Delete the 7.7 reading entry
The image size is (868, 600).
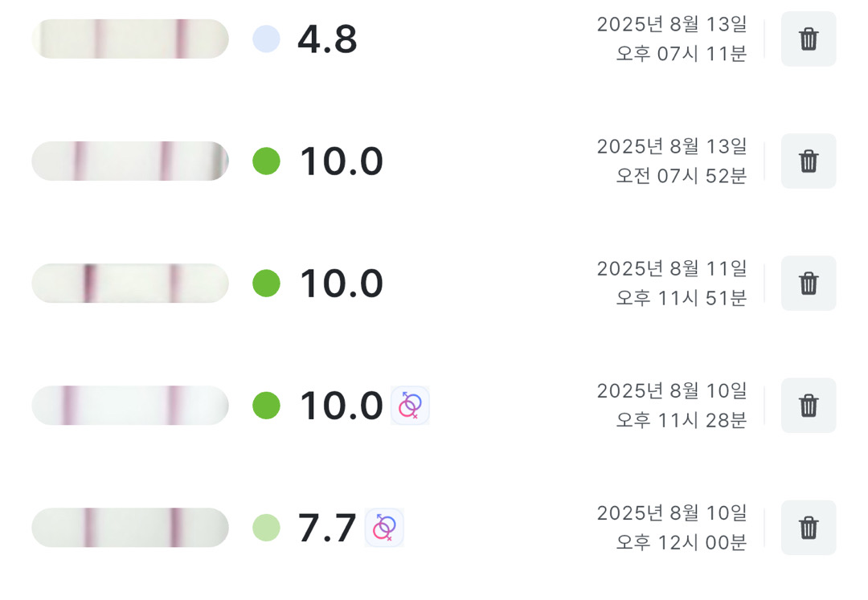(809, 528)
